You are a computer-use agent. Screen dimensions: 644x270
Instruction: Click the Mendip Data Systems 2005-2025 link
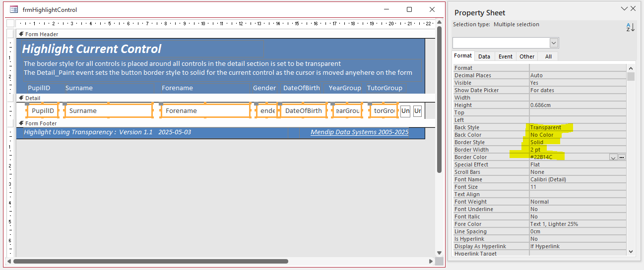(x=360, y=132)
